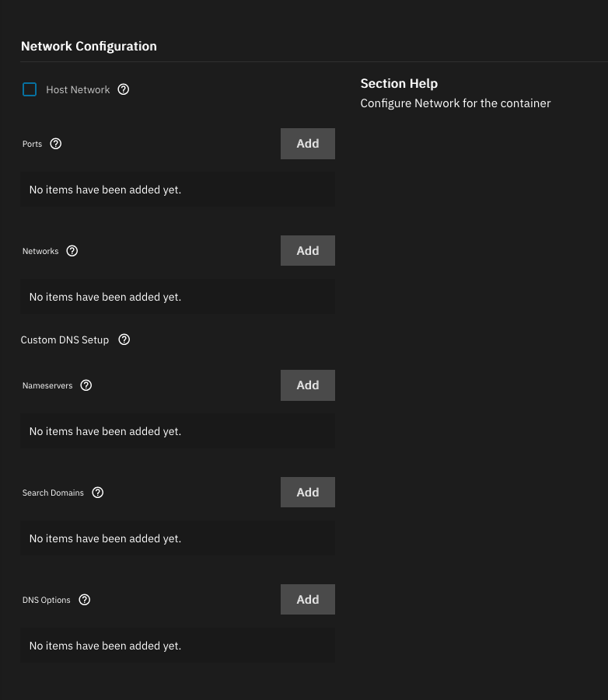Click the Network Configuration section heading
Viewport: 608px width, 700px height.
[x=89, y=47]
